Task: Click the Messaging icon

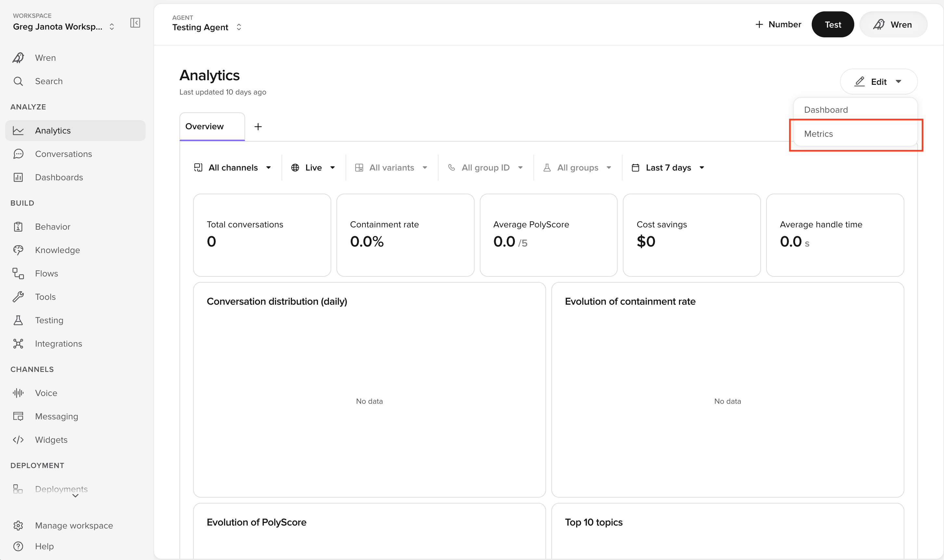Action: tap(18, 417)
